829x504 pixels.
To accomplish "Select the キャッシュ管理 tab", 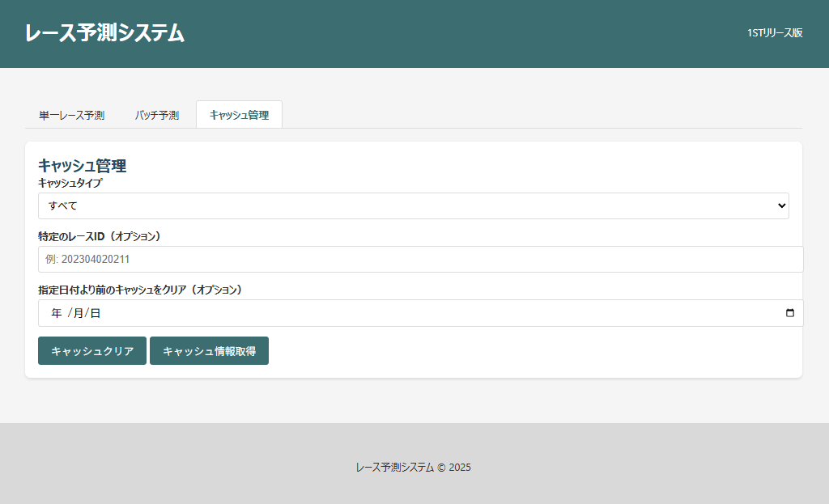I will pyautogui.click(x=239, y=115).
